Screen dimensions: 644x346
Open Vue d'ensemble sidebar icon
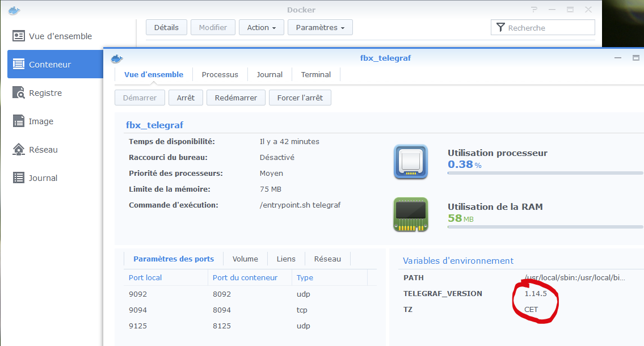(x=19, y=36)
